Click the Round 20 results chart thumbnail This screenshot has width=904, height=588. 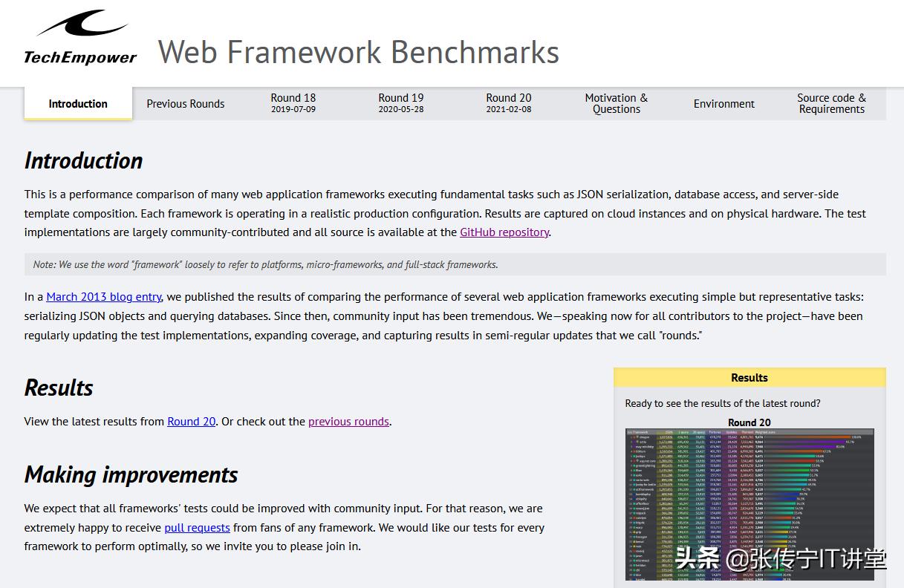click(749, 505)
